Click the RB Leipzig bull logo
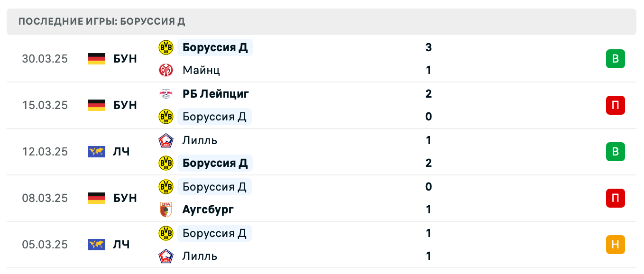 (x=166, y=93)
